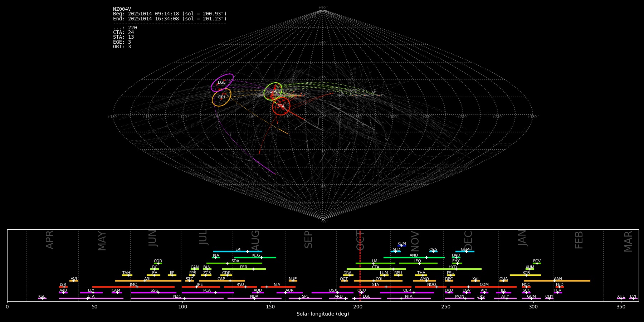This screenshot has height=322, width=644.
Task: Click the 'End: 20251014 16:34:08' header line
Action: pyautogui.click(x=170, y=19)
